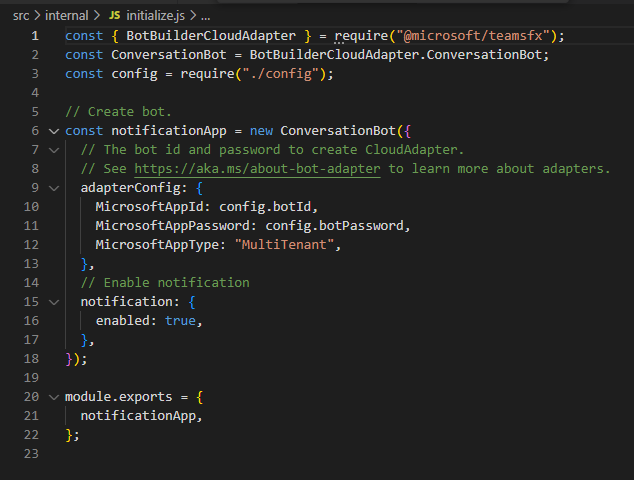Open initialize.js breadcrumb file dropdown

pyautogui.click(x=155, y=16)
